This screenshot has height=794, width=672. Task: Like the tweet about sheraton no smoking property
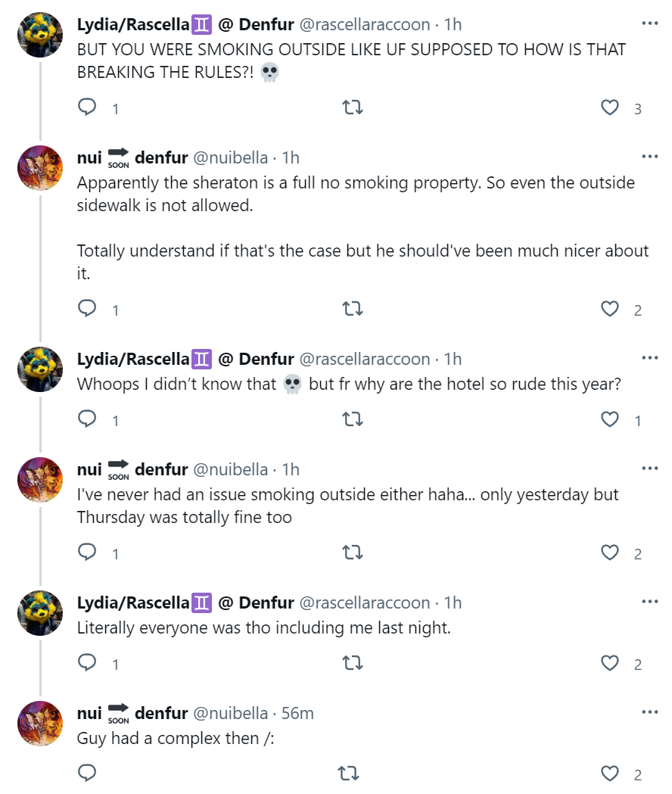[x=610, y=308]
